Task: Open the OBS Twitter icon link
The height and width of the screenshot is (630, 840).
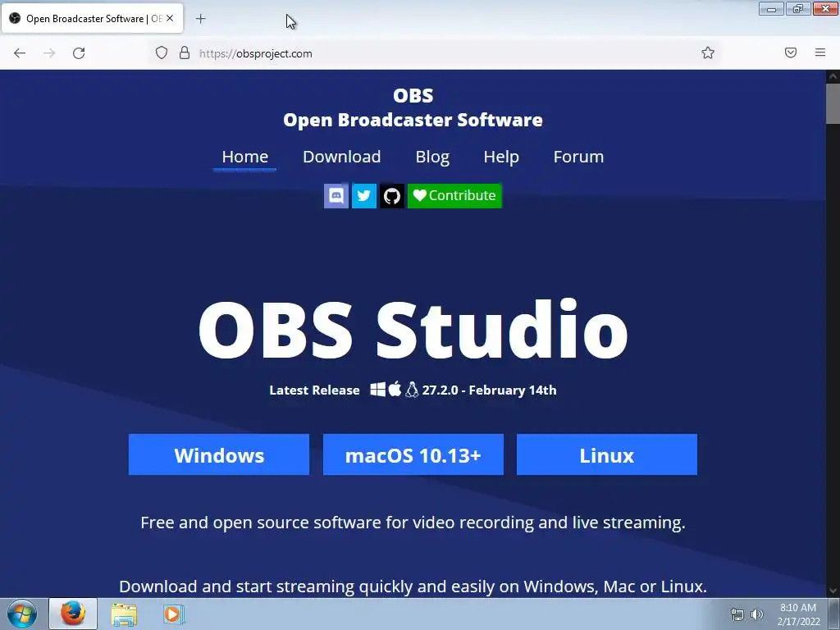Action: [x=363, y=195]
